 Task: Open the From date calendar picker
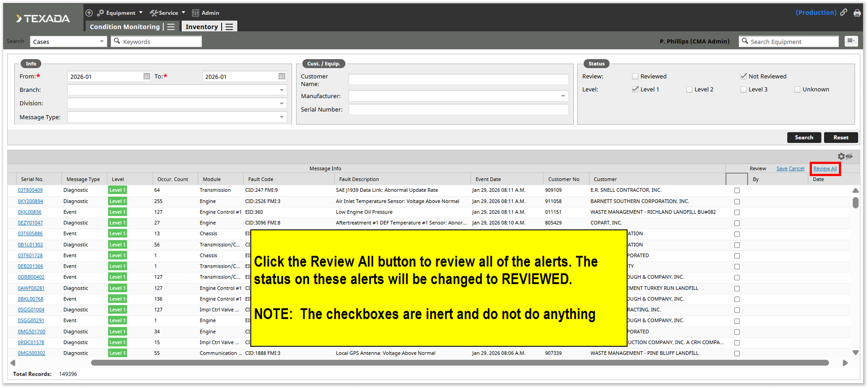(x=147, y=77)
